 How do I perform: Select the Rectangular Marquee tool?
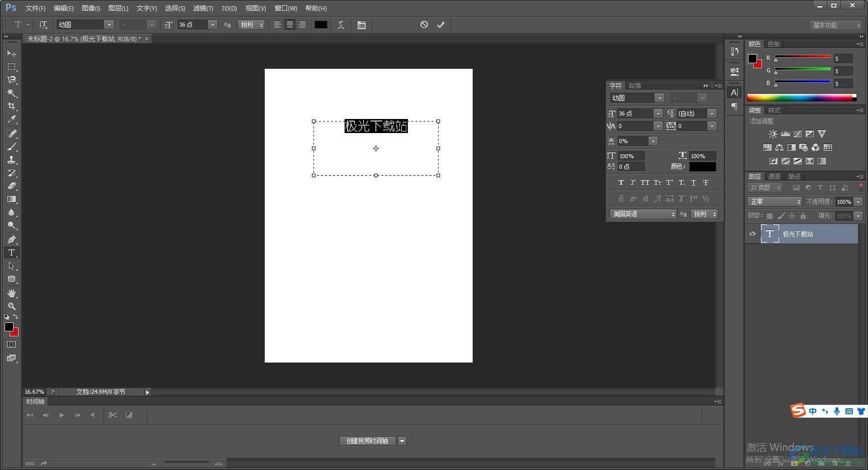coord(12,66)
